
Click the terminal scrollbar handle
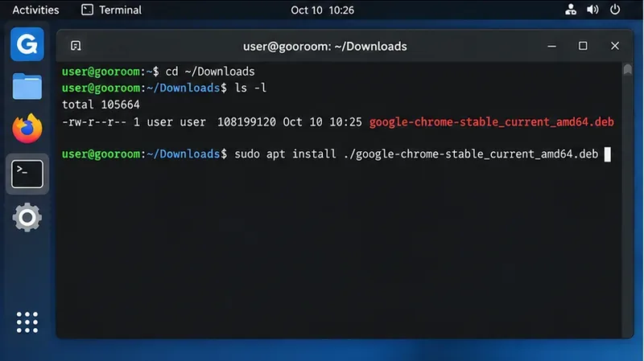click(x=627, y=69)
